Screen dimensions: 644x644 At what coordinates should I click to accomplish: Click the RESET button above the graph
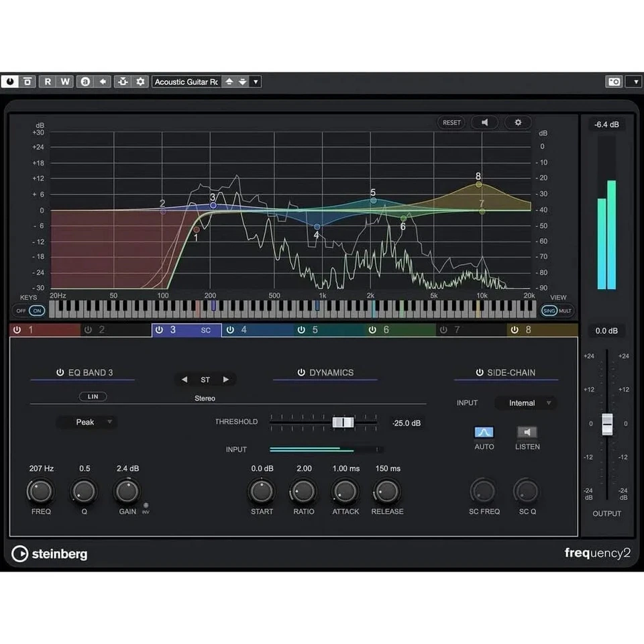[x=451, y=122]
